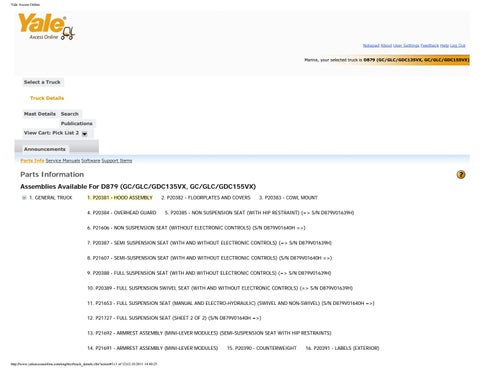Click the Parts Information heading
This screenshot has height=371, width=480.
pos(52,174)
